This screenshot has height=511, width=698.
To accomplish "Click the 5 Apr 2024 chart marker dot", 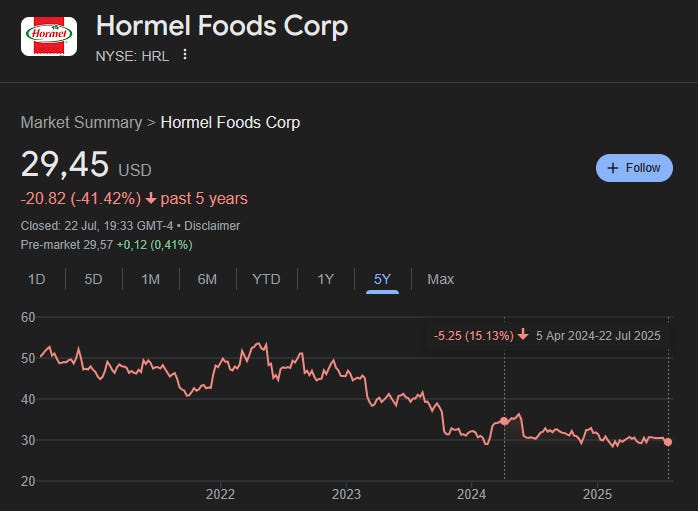I will tap(504, 421).
